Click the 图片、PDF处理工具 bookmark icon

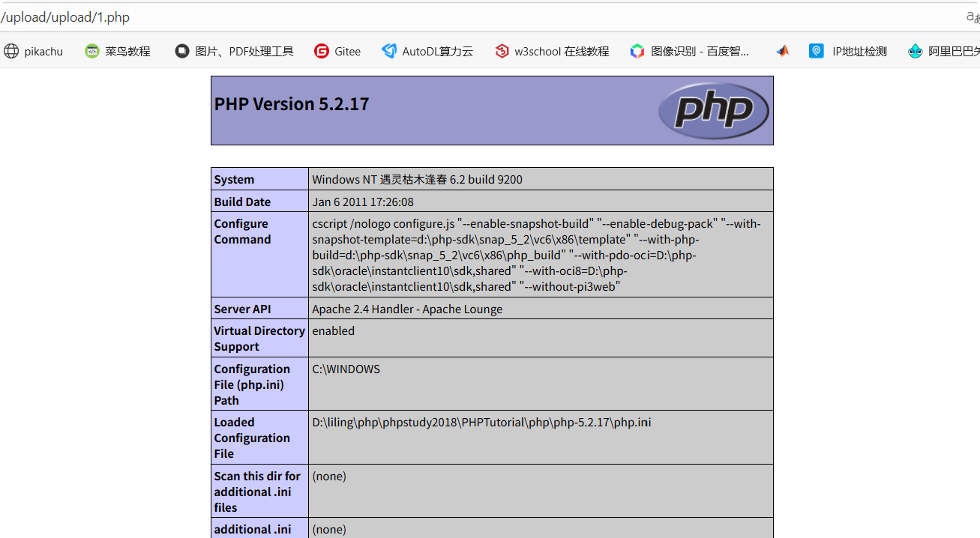[182, 51]
